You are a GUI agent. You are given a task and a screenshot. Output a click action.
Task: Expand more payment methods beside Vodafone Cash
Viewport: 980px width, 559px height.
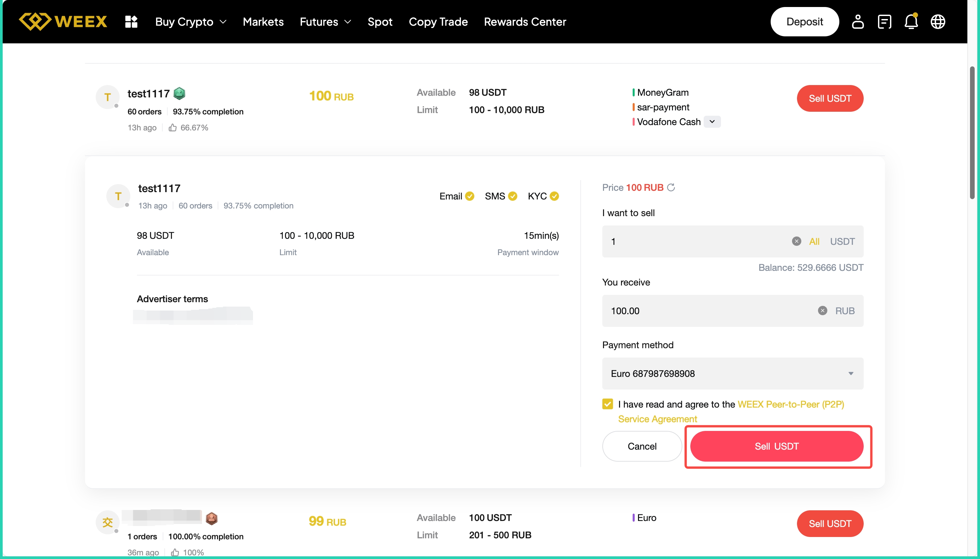[712, 122]
